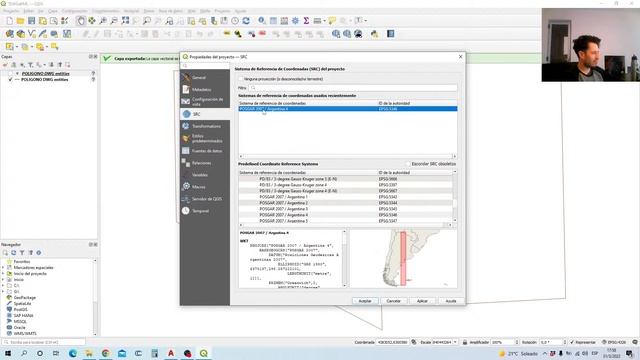The image size is (640, 360).
Task: Click the recently used CRS horizontal scrollbar
Action: click(347, 156)
